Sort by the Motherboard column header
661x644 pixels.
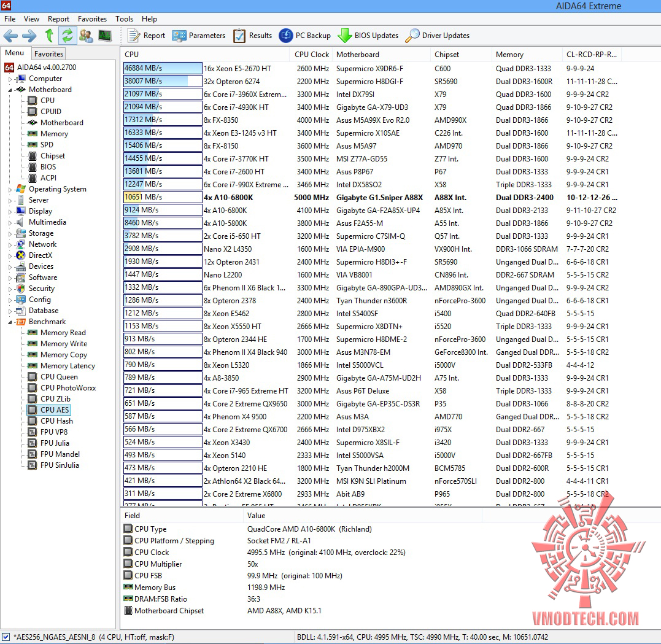381,55
